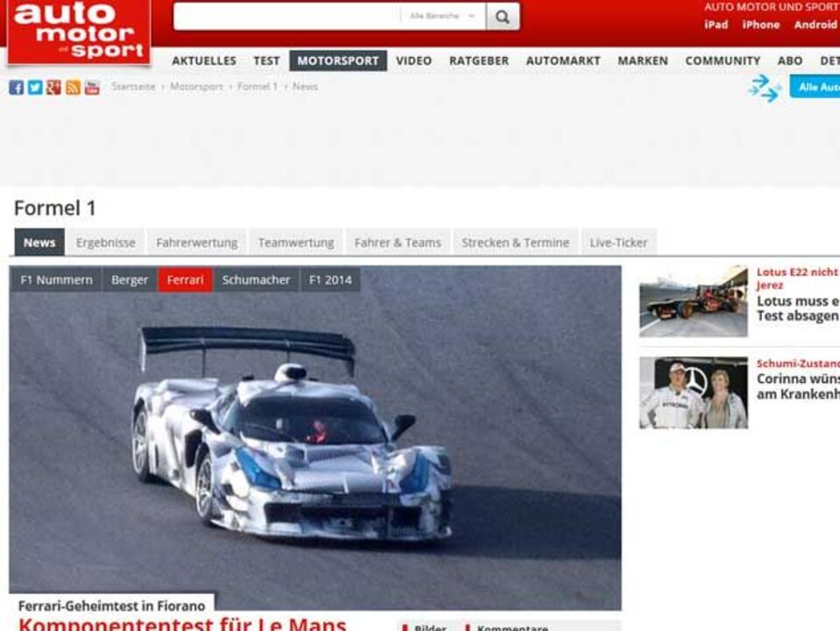
Task: Open the AKTUELLES menu
Action: 204,61
